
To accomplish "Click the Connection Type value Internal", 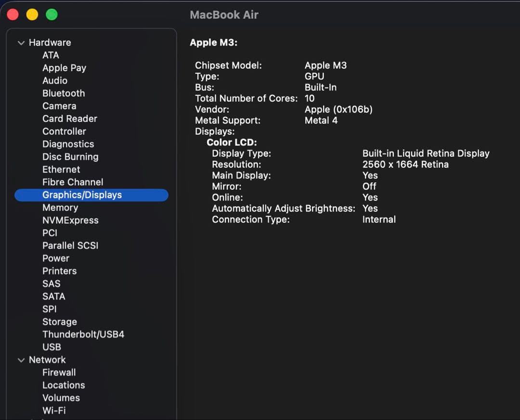I will coord(379,219).
